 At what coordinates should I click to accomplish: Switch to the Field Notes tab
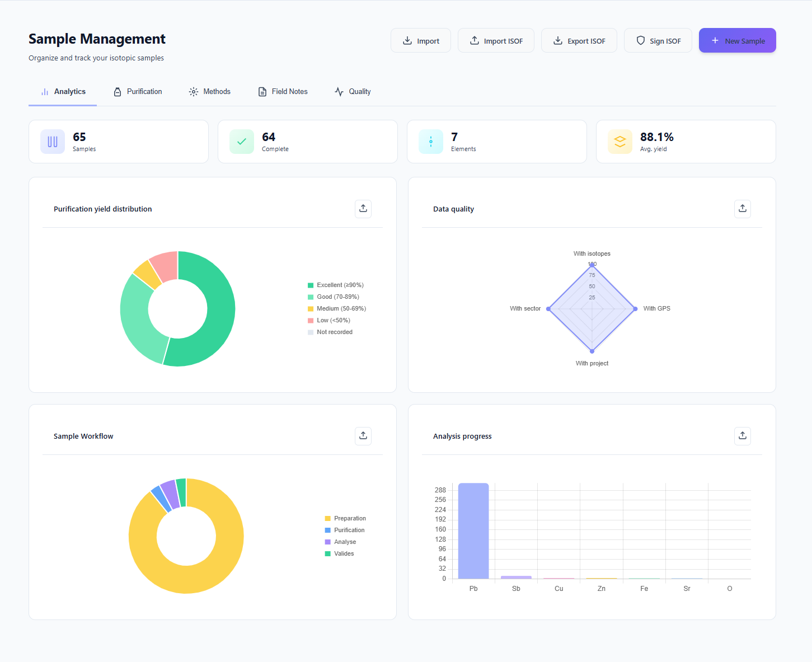coord(283,91)
